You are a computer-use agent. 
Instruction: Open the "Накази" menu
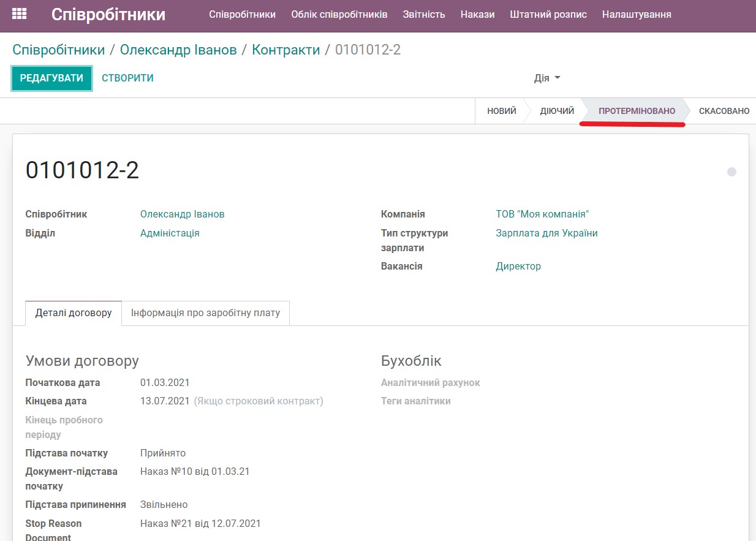point(477,13)
